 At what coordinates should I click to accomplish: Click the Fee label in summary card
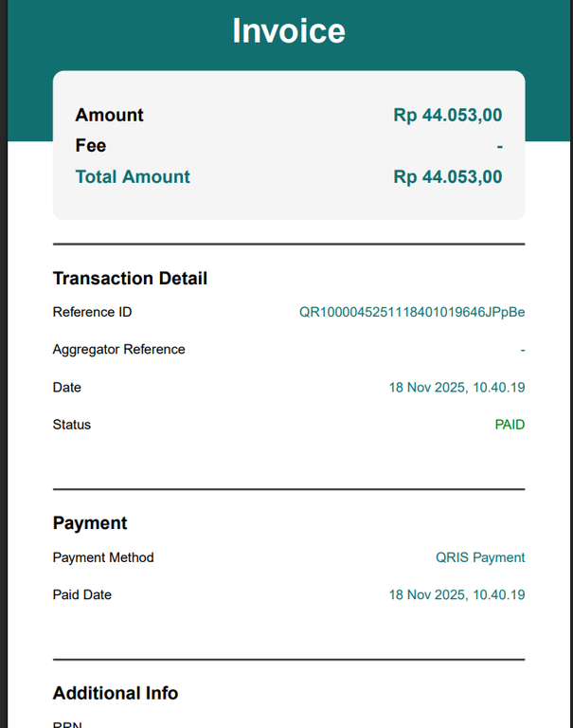91,146
